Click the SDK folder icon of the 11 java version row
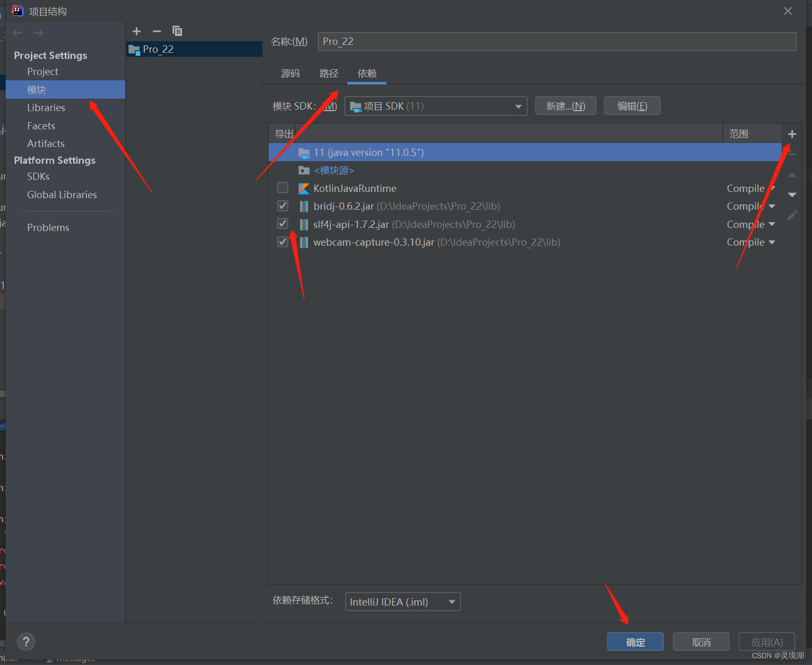Screen dimensions: 812x665 pos(304,153)
